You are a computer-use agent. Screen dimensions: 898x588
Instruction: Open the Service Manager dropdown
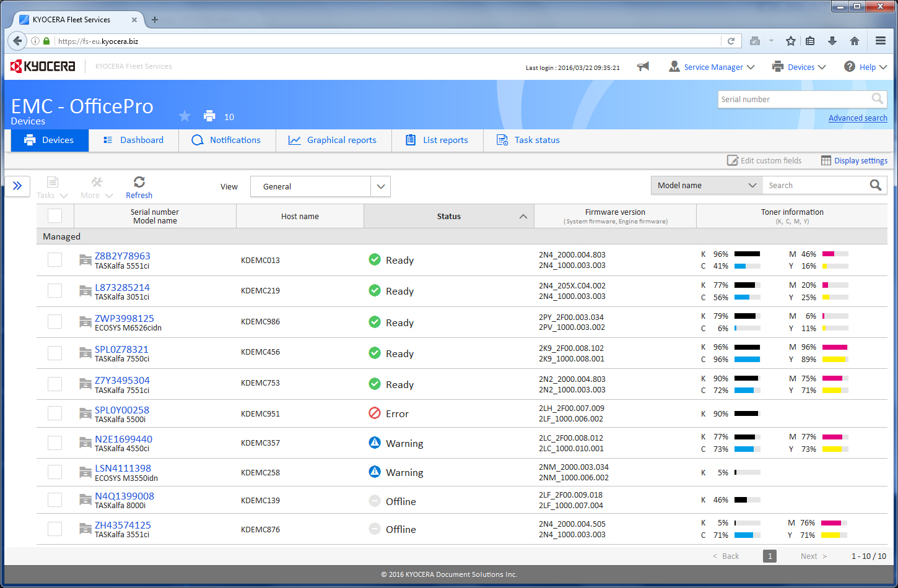(712, 67)
